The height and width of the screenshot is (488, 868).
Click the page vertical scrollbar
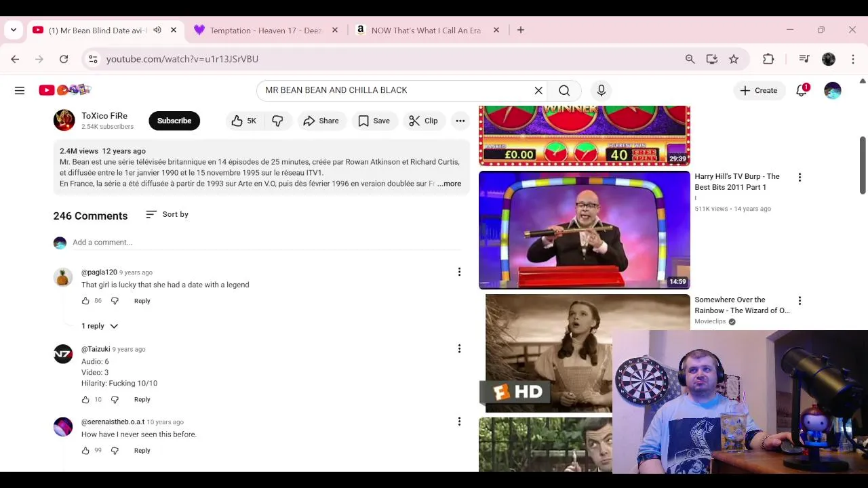coord(863,165)
